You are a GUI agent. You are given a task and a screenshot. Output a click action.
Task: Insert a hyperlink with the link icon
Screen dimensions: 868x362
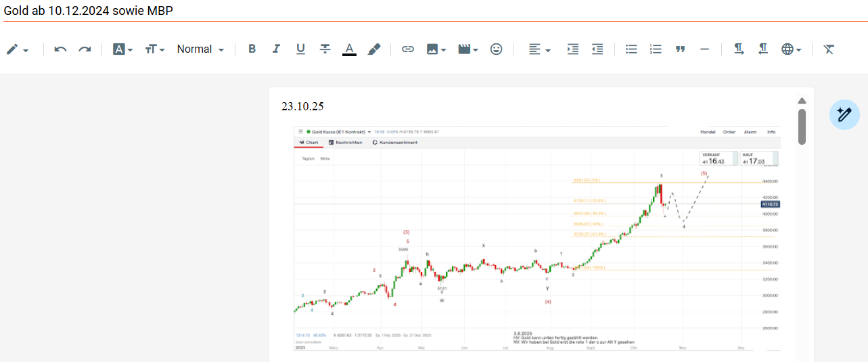[407, 49]
